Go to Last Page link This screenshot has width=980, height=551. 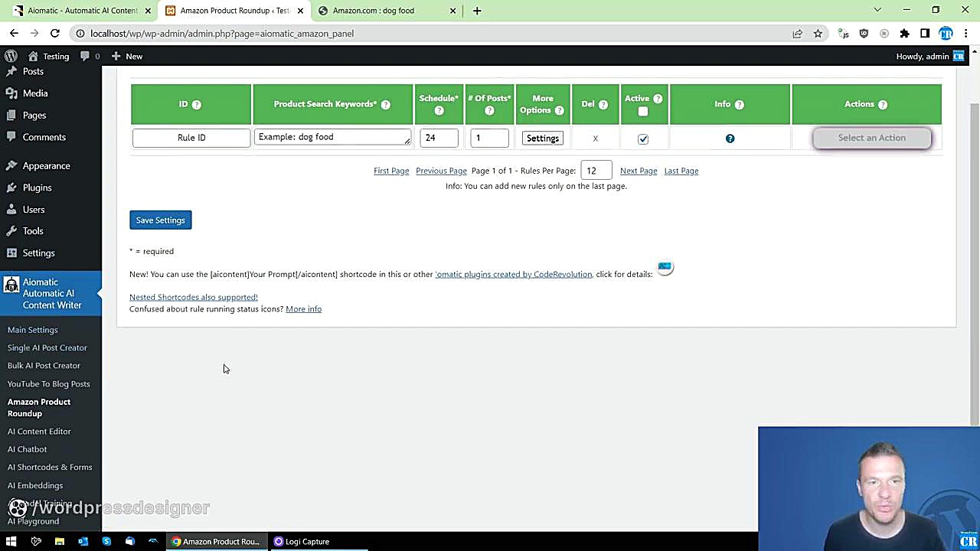(x=681, y=171)
